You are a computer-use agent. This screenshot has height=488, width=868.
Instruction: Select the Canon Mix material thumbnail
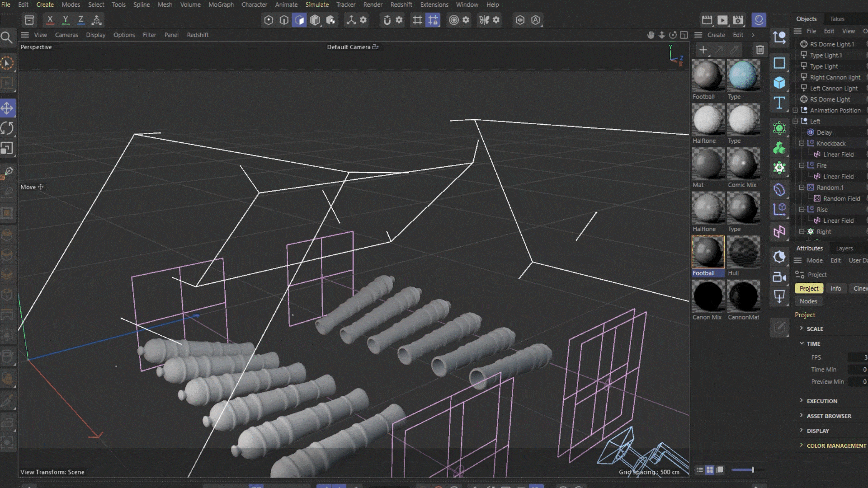[x=708, y=296]
